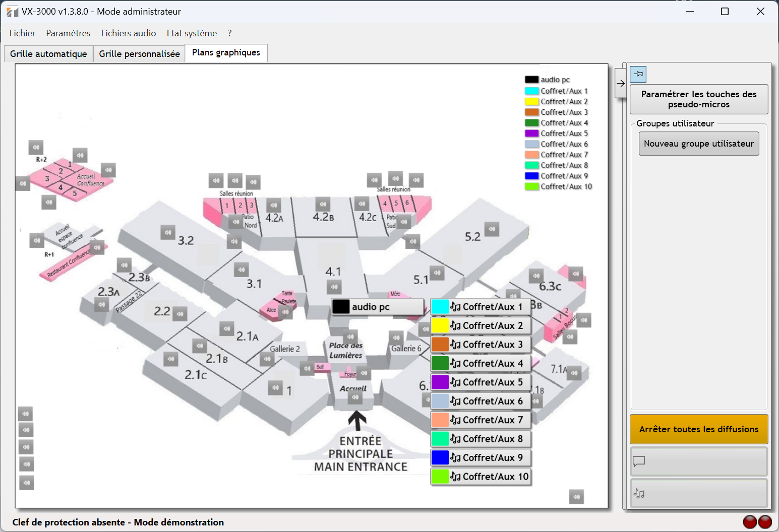Collapse the right panel with the arrow
This screenshot has width=779, height=532.
tap(621, 84)
